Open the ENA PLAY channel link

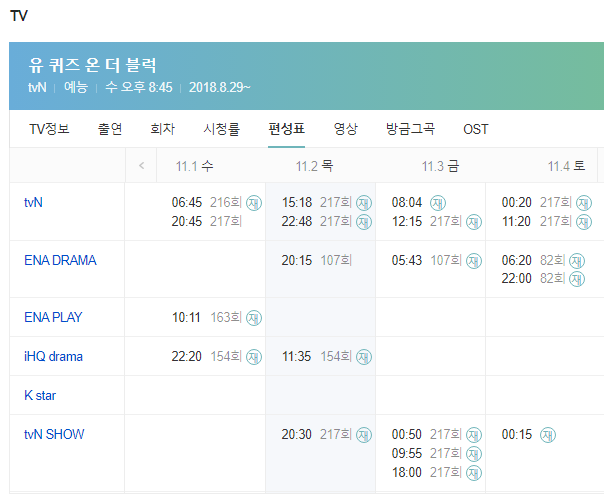pyautogui.click(x=53, y=317)
